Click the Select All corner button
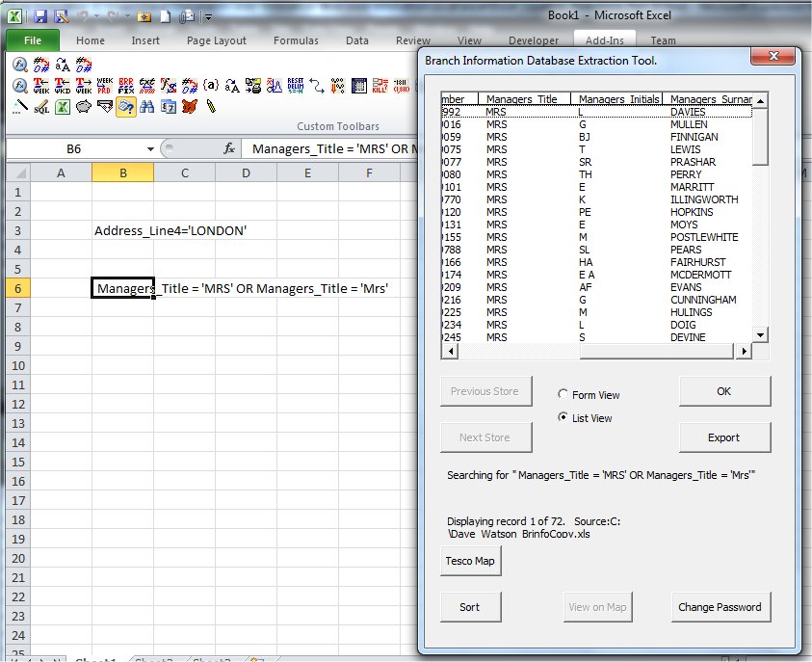 (18, 173)
